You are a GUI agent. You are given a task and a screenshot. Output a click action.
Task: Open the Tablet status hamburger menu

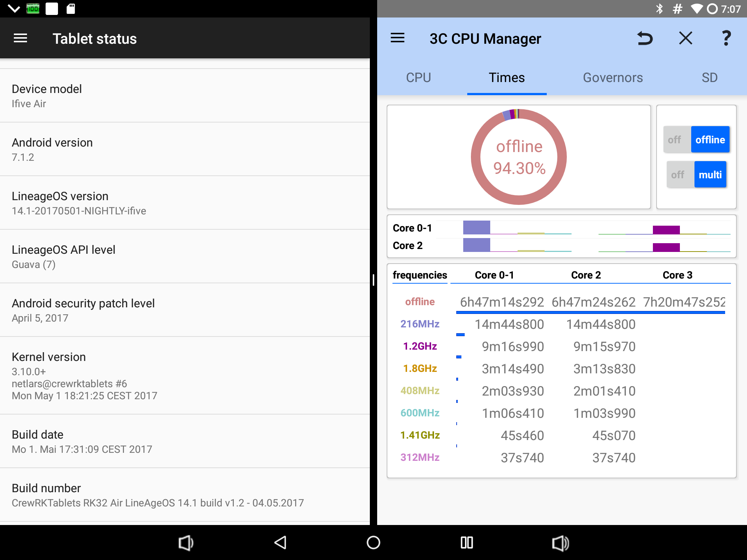[20, 38]
